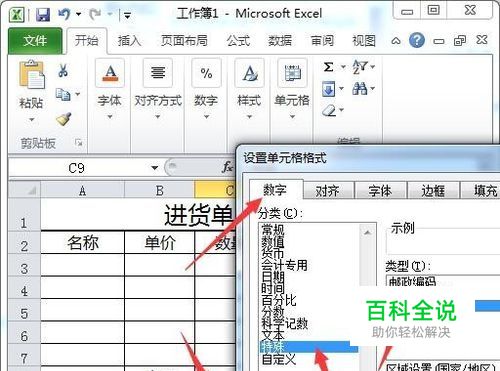Open the 页面布局 ribbon tab
This screenshot has height=371, width=500.
point(184,41)
